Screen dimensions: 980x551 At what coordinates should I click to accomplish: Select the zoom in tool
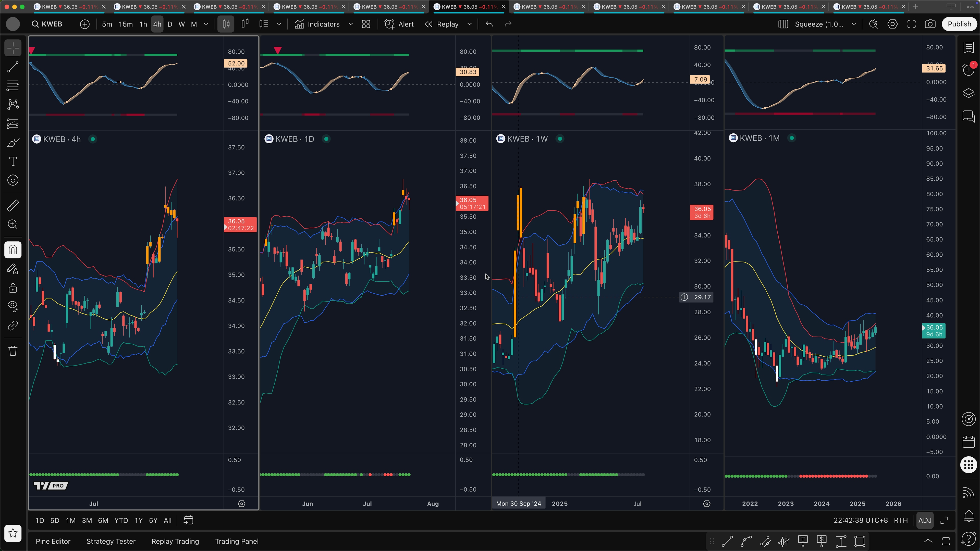tap(13, 224)
